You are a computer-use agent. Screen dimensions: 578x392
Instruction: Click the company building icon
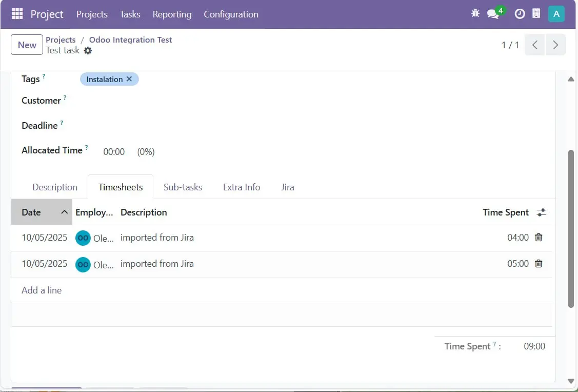[536, 14]
